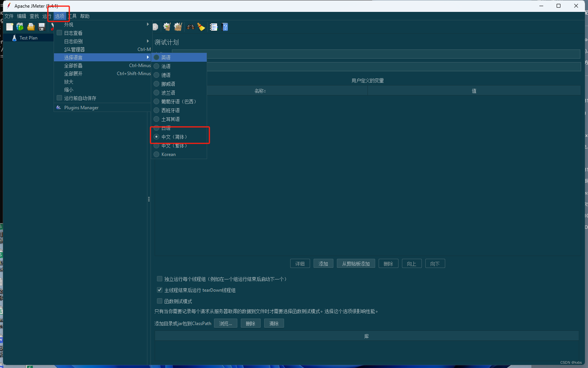Click 向上 button
This screenshot has width=588, height=368.
pyautogui.click(x=412, y=264)
